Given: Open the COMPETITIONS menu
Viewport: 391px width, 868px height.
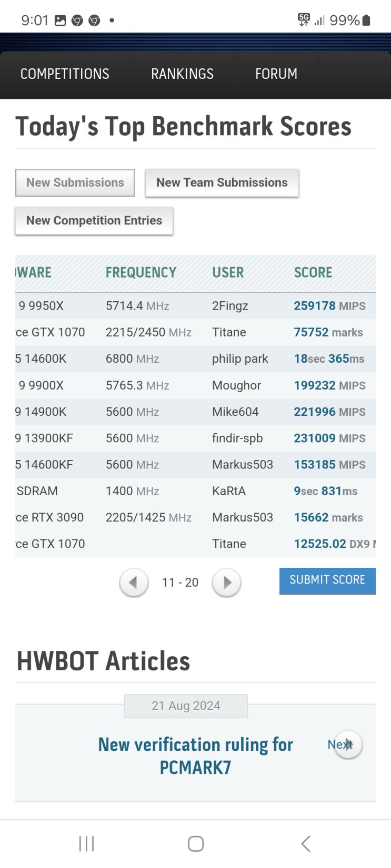Looking at the screenshot, I should (65, 74).
